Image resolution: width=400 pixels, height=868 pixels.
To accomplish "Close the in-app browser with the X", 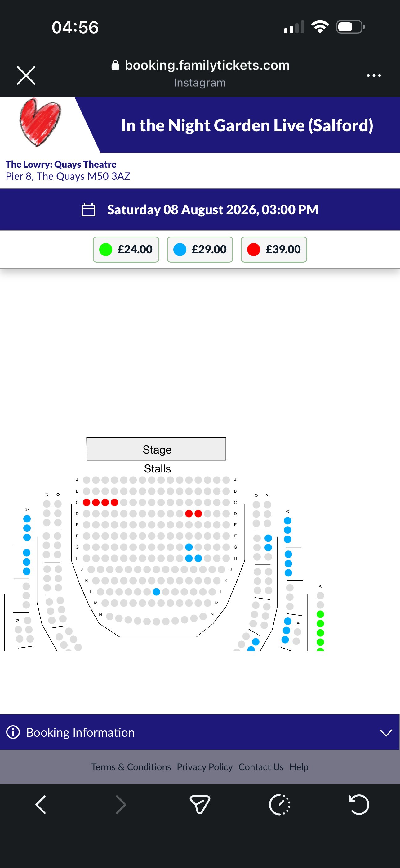I will [x=26, y=75].
